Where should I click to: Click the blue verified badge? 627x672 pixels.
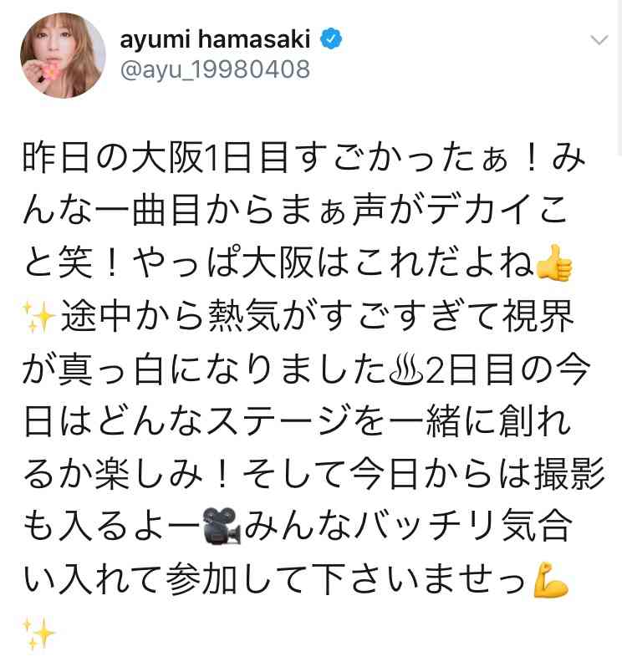[x=331, y=39]
